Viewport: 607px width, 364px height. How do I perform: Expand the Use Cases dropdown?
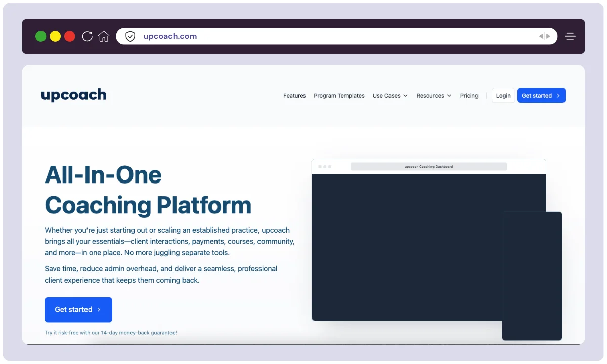pyautogui.click(x=390, y=96)
